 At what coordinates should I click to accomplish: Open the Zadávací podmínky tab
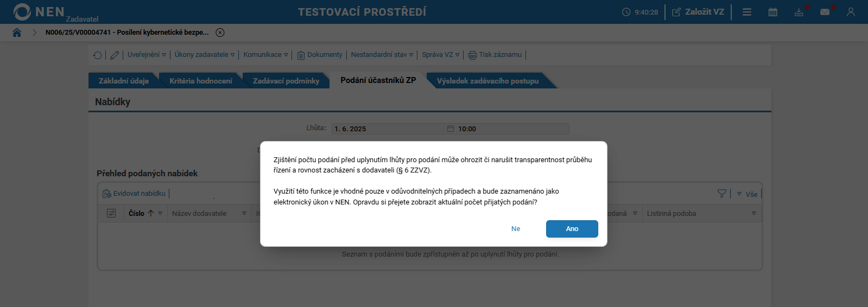click(286, 81)
